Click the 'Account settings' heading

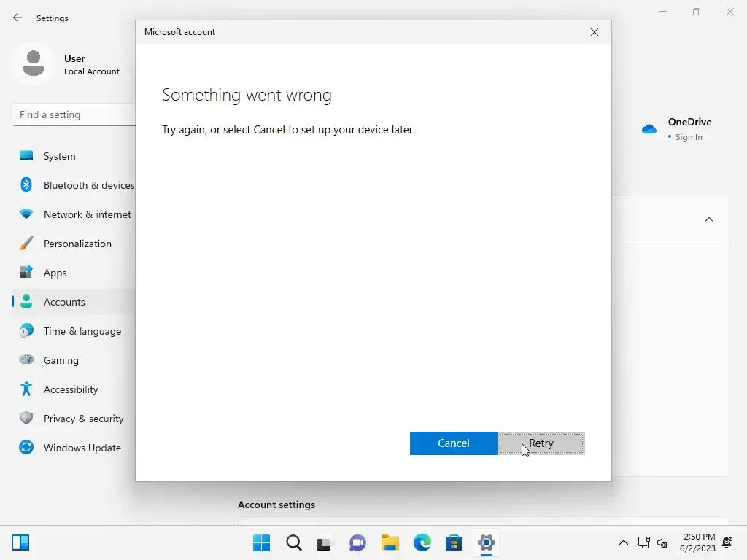pyautogui.click(x=276, y=505)
